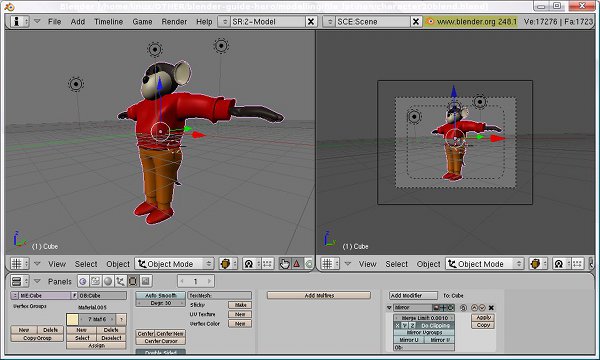Open the Game menu
Screen dimensions: 600x360
[142, 22]
